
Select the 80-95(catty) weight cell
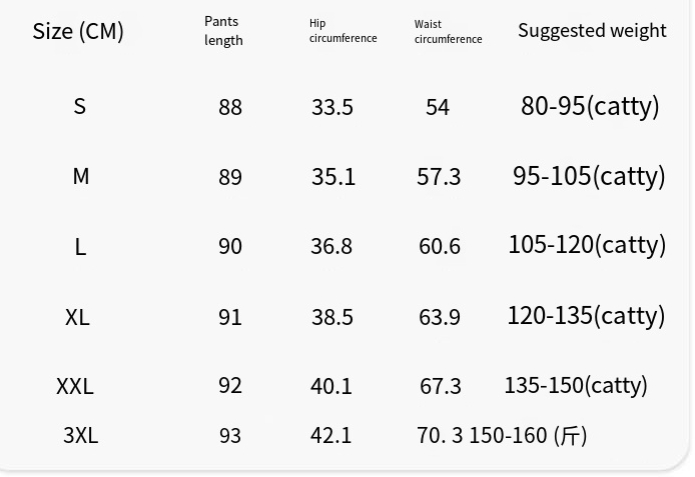[x=590, y=106]
